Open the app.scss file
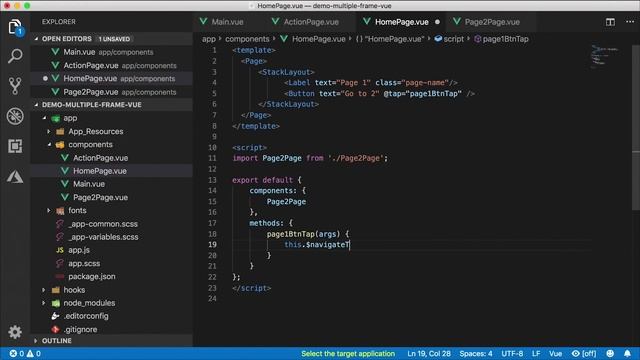Image resolution: width=640 pixels, height=360 pixels. [x=112, y=263]
